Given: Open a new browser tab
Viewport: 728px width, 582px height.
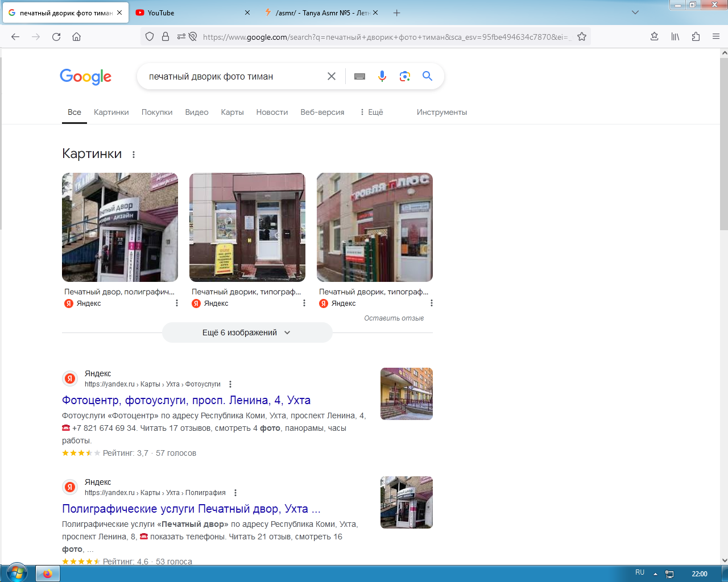Looking at the screenshot, I should point(397,13).
